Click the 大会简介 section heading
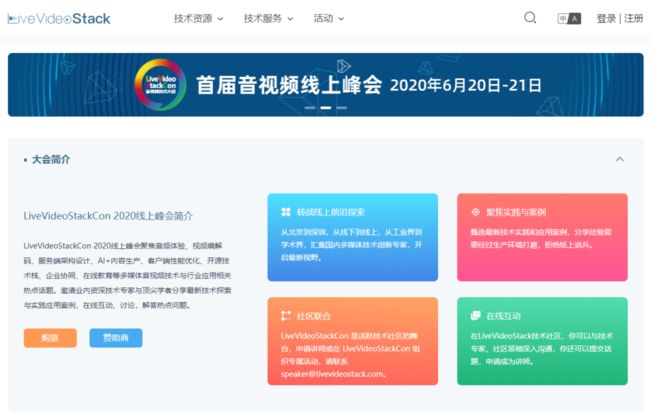Viewport: 650px width, 417px height. [51, 160]
